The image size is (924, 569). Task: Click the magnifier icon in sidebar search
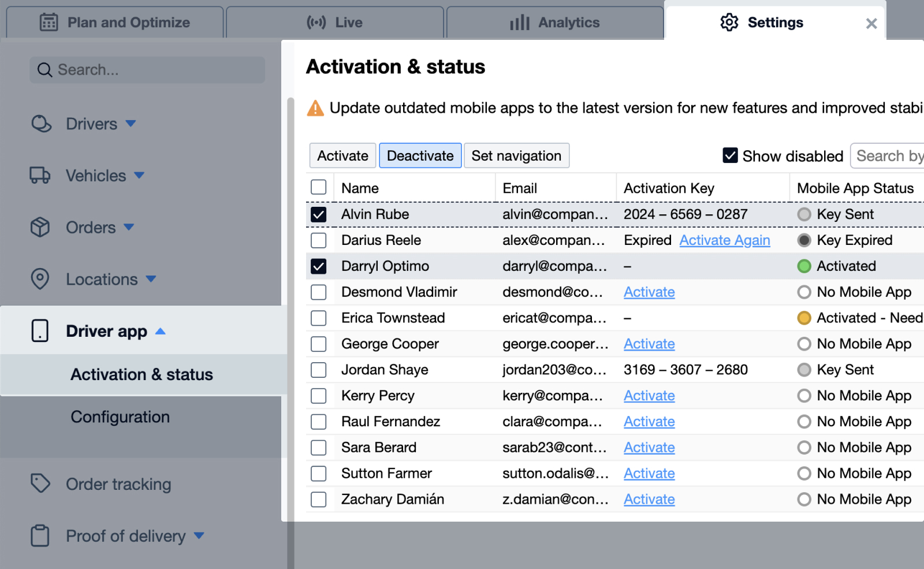[44, 70]
